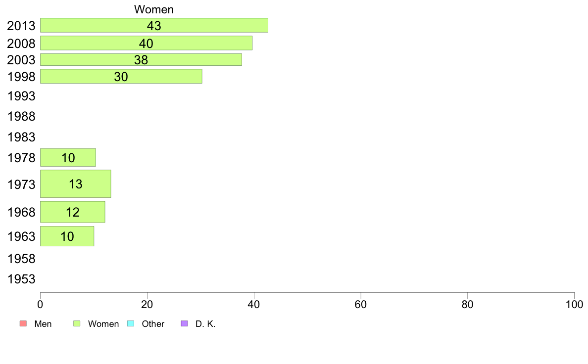Viewport: 588px width, 364px height.
Task: Click the Men legend text
Action: 43,324
